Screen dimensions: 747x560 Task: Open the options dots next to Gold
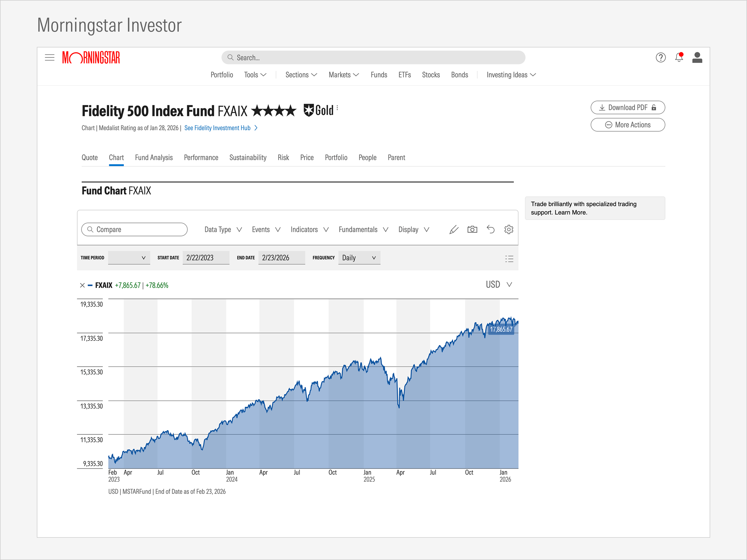coord(337,108)
